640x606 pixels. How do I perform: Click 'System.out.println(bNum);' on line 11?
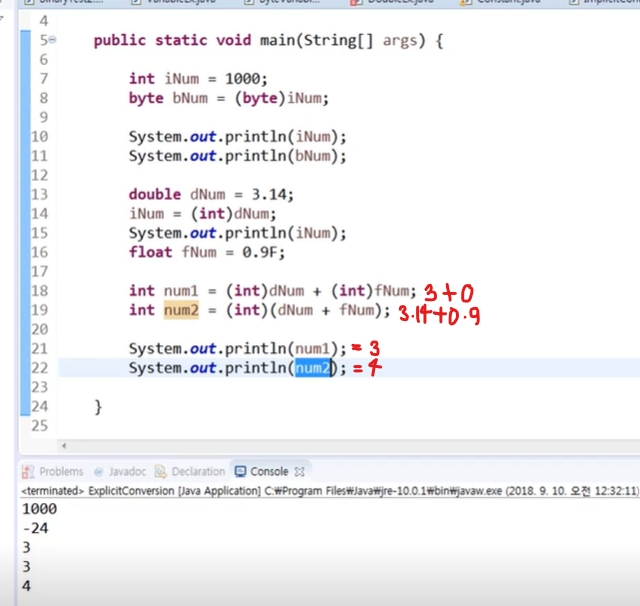coord(238,156)
